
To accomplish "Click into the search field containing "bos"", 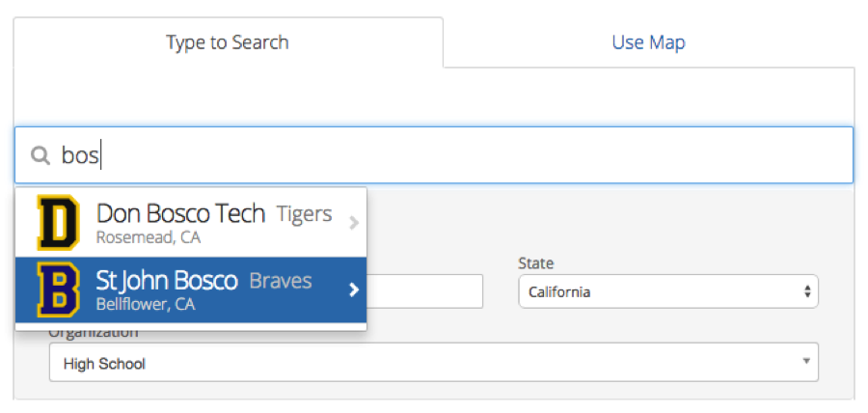I will (x=433, y=155).
